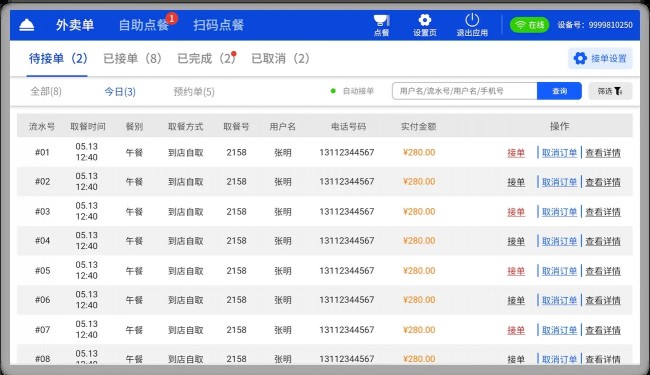Show 预约单(5) orders

point(194,92)
